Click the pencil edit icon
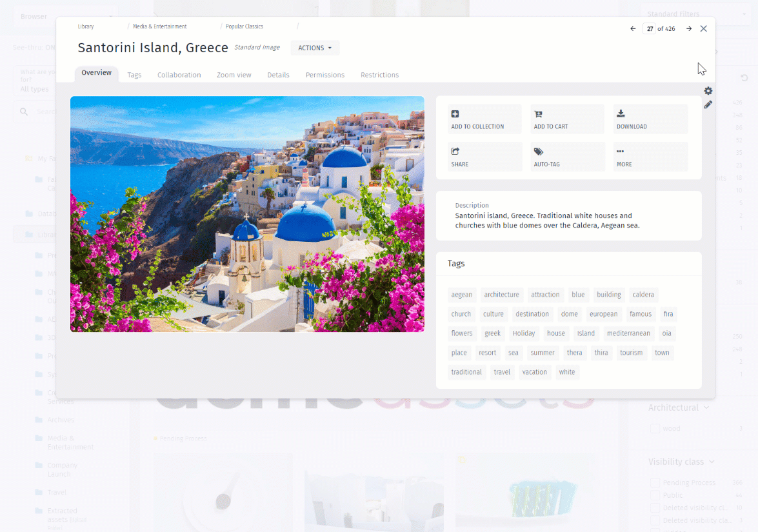The height and width of the screenshot is (532, 758). pyautogui.click(x=708, y=104)
